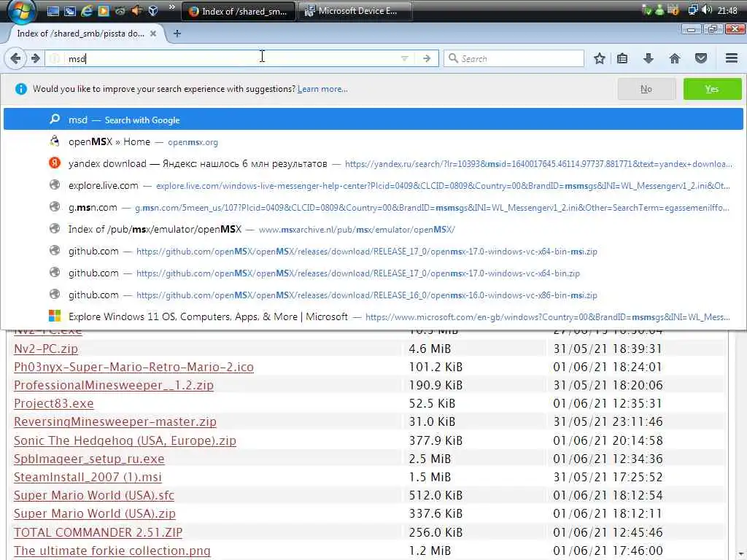Select g.msn.com suggestion

click(x=373, y=208)
